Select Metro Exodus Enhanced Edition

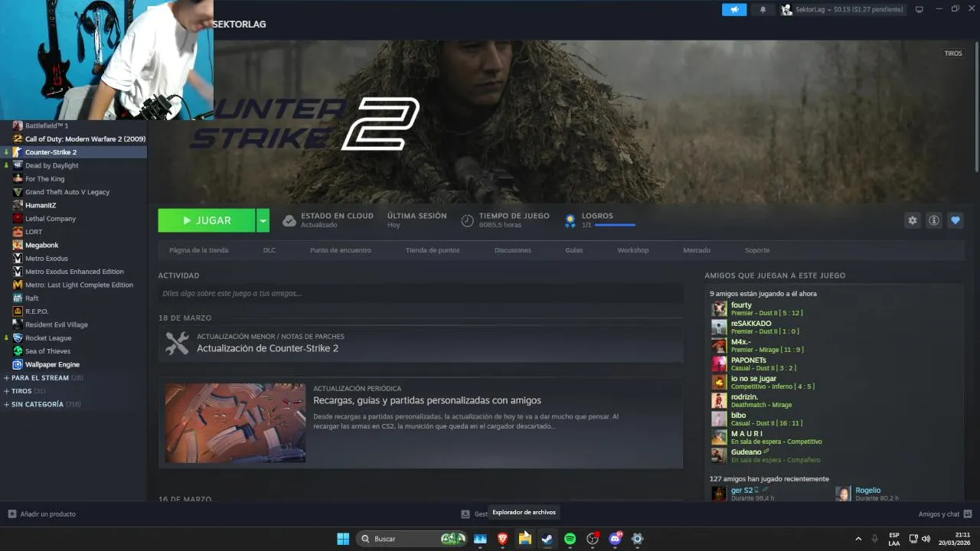click(x=73, y=272)
